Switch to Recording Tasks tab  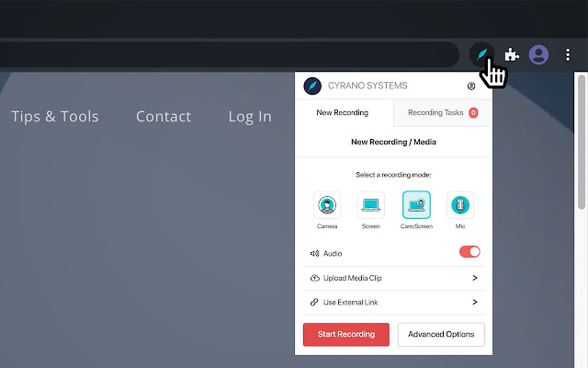point(443,112)
